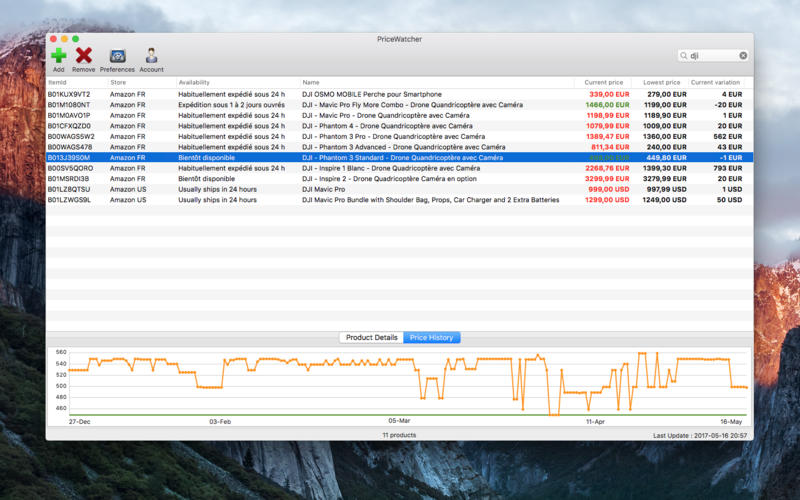The image size is (800, 500).
Task: Click the 562 EUR variation value
Action: point(728,136)
